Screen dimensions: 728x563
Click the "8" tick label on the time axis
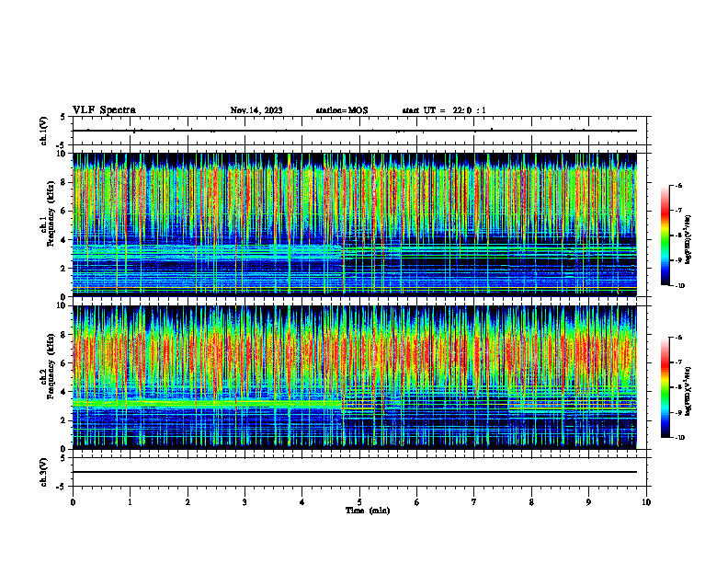[531, 502]
